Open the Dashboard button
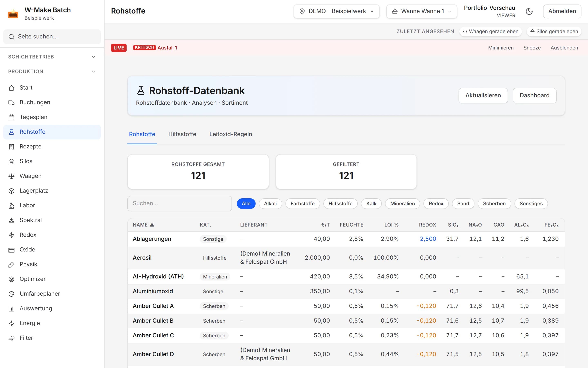The width and height of the screenshot is (588, 368). [534, 95]
